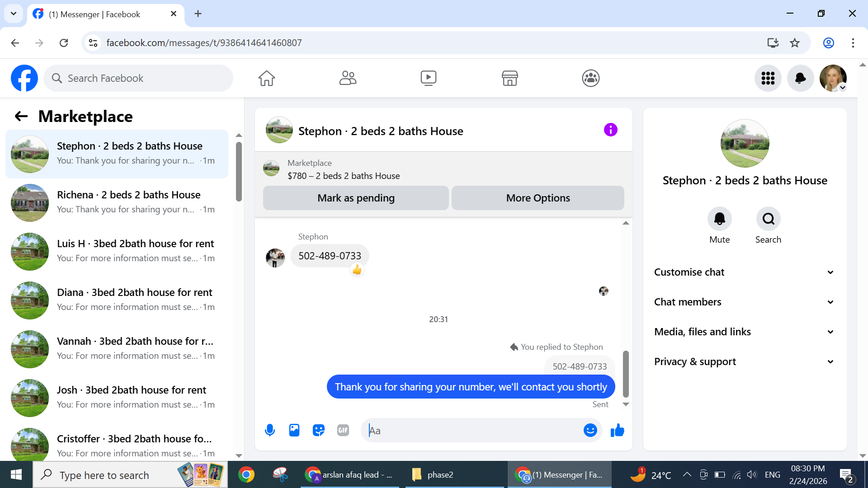Expand Privacy & support section

tap(744, 361)
